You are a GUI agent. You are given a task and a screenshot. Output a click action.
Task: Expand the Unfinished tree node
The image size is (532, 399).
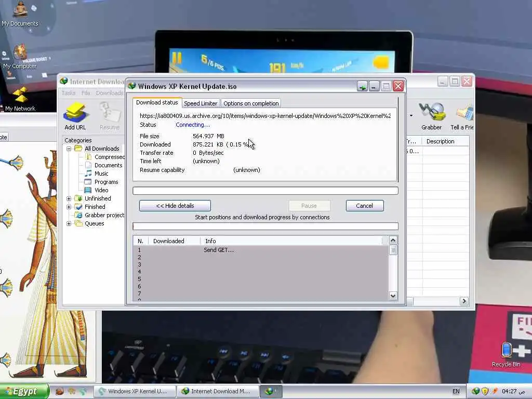pyautogui.click(x=69, y=198)
